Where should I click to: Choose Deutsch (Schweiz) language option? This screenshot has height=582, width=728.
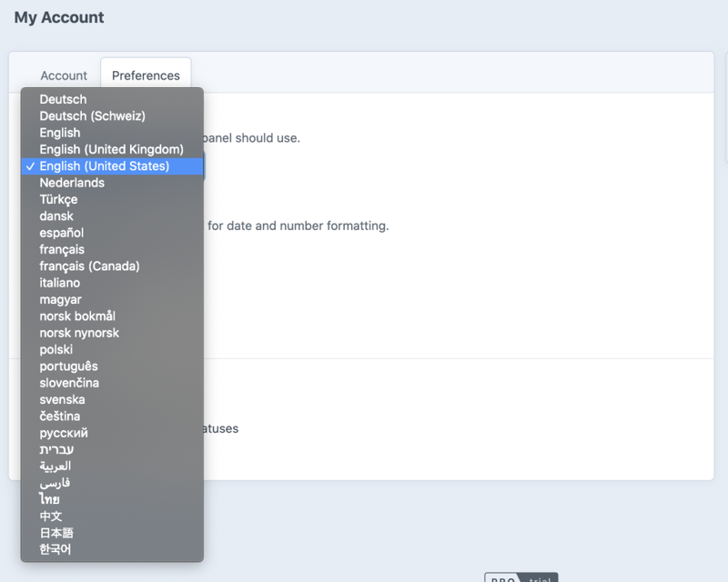pos(92,115)
